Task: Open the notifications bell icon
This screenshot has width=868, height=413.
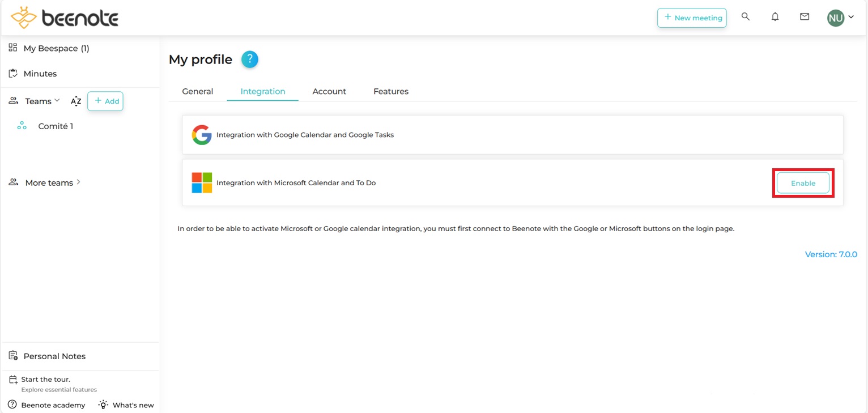Action: point(775,17)
